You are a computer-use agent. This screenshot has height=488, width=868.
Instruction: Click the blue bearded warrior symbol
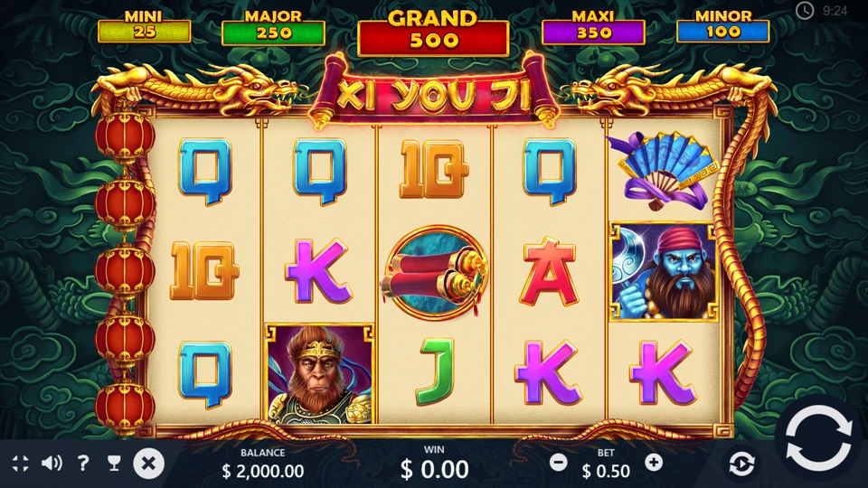(663, 272)
